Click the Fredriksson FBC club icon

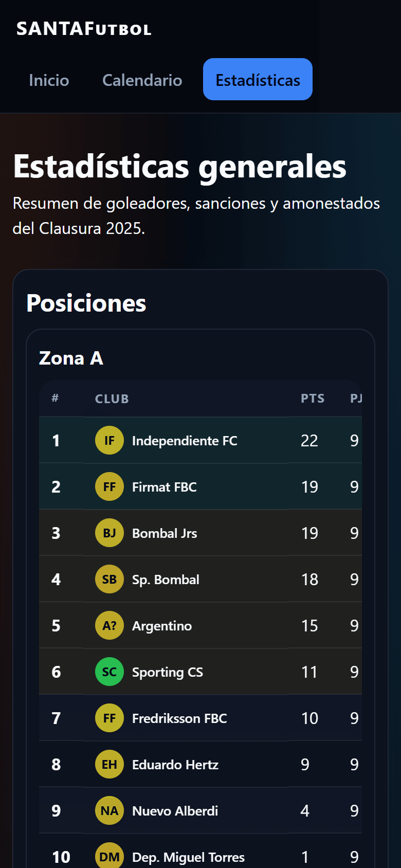pyautogui.click(x=109, y=718)
